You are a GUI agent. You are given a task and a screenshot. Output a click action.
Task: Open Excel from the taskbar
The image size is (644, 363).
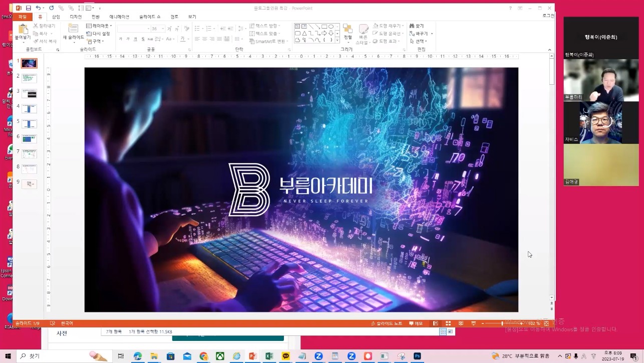coord(269,356)
